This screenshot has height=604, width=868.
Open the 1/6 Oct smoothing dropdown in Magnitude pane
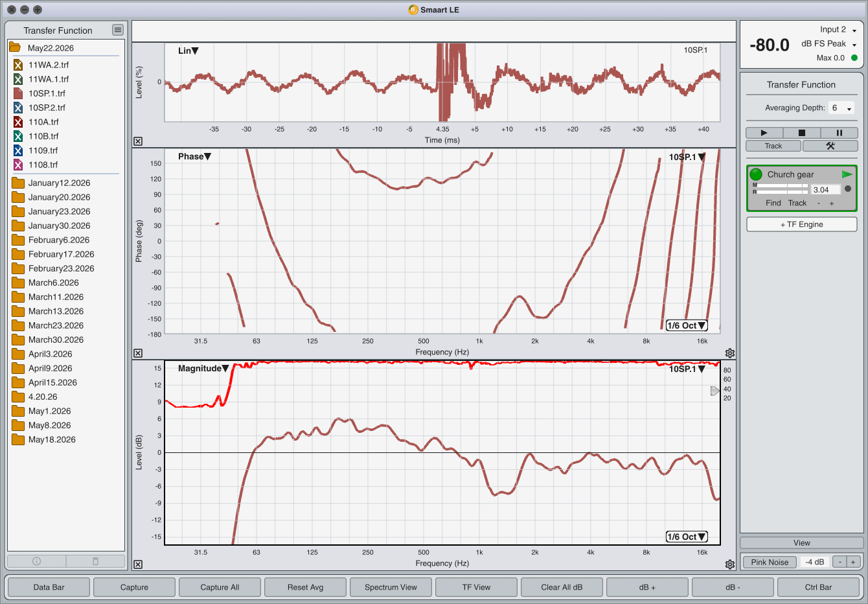pos(687,537)
